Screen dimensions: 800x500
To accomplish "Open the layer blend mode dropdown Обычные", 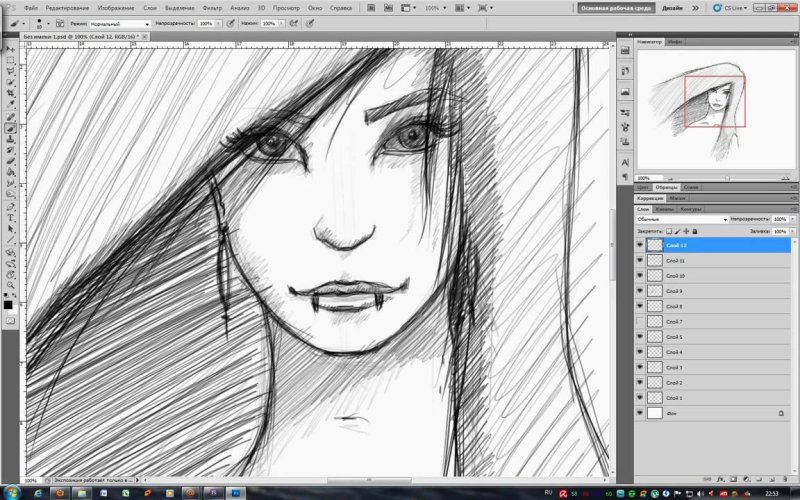I will [680, 218].
